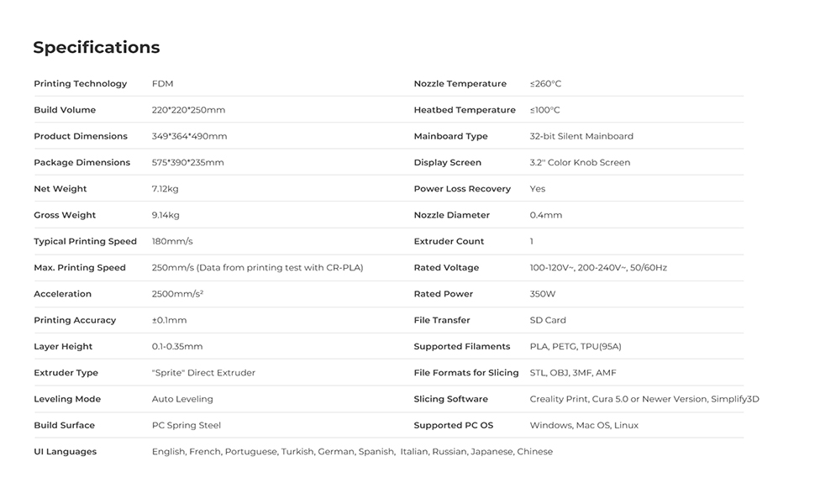
Task: Click the Typical Printing Speed label
Action: 85,242
